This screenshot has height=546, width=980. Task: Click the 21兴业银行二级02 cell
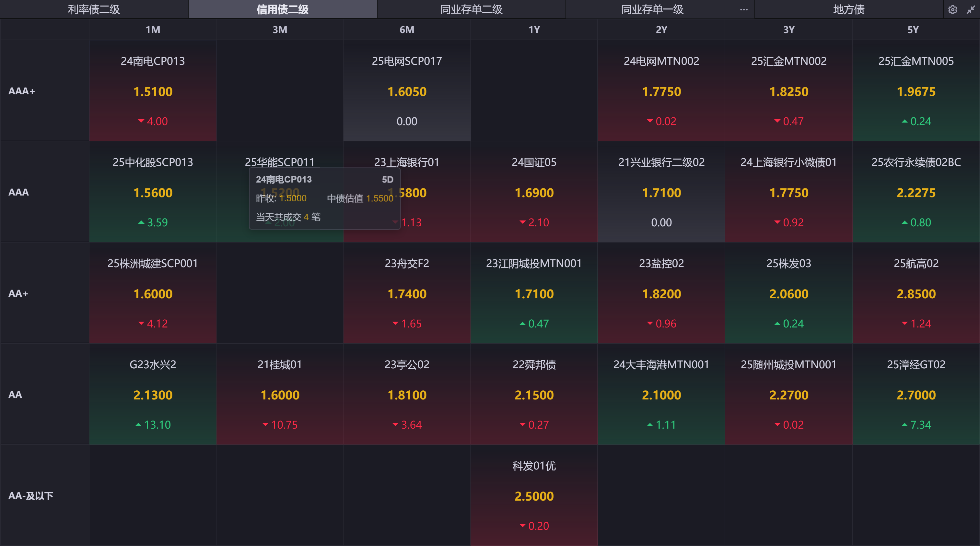pyautogui.click(x=661, y=192)
